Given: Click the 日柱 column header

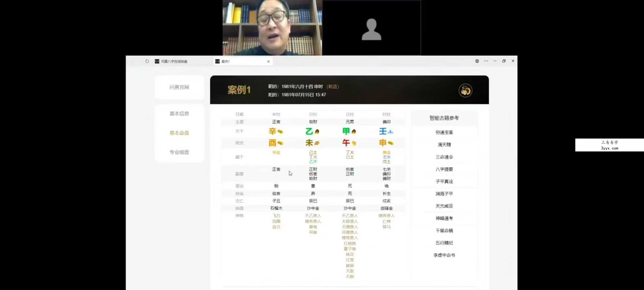Looking at the screenshot, I should click(350, 114).
